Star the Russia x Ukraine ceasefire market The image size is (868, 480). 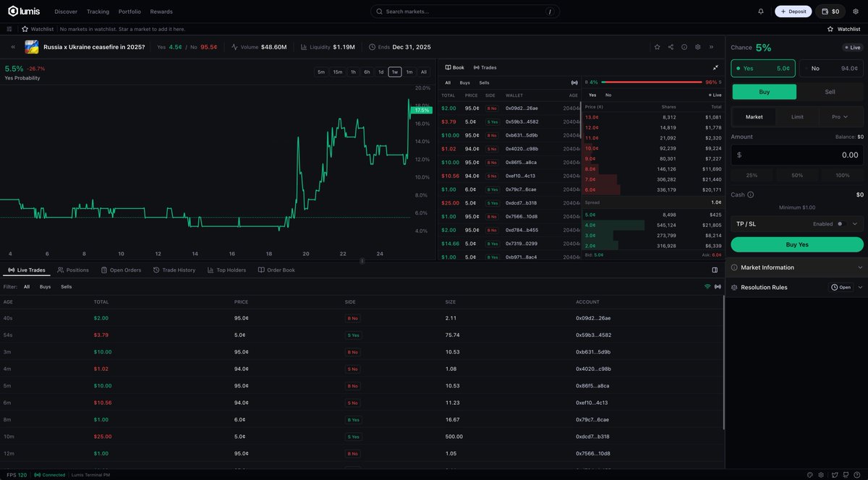point(657,47)
